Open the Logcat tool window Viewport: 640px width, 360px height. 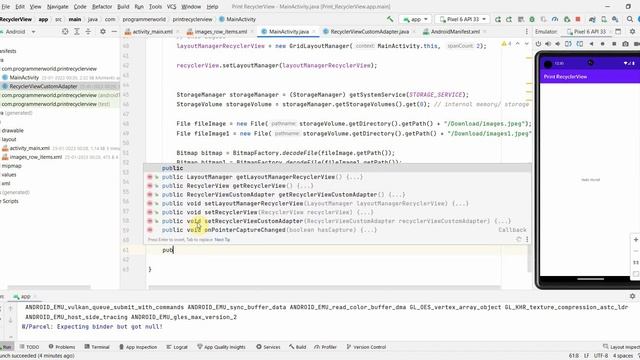tap(177, 347)
